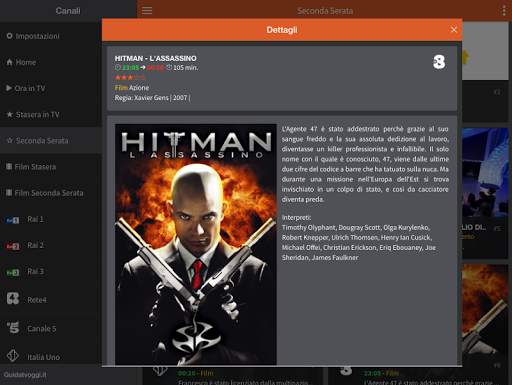Click the Home house icon
This screenshot has width=512, height=385.
9,62
